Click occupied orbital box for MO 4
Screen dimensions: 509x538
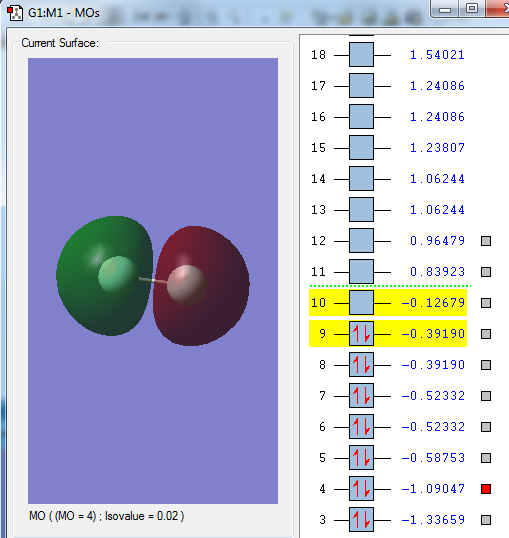tap(361, 489)
